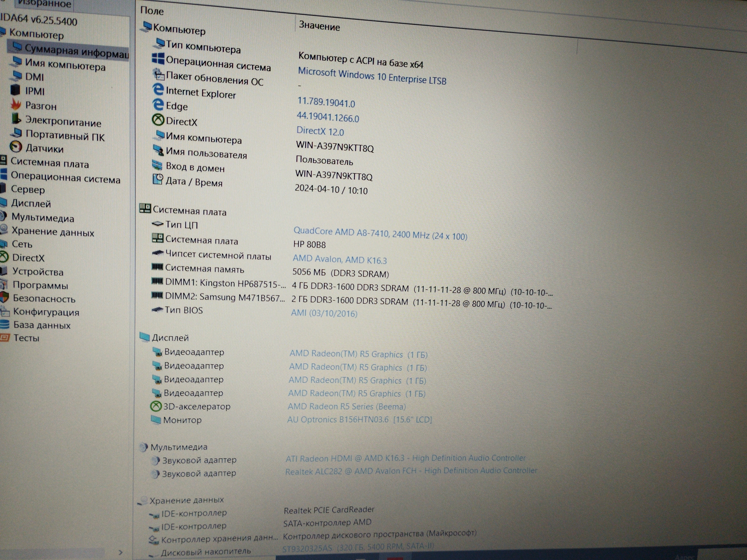This screenshot has width=747, height=560.
Task: Open ATI Radeon HDMI audio controller link
Action: click(x=405, y=458)
